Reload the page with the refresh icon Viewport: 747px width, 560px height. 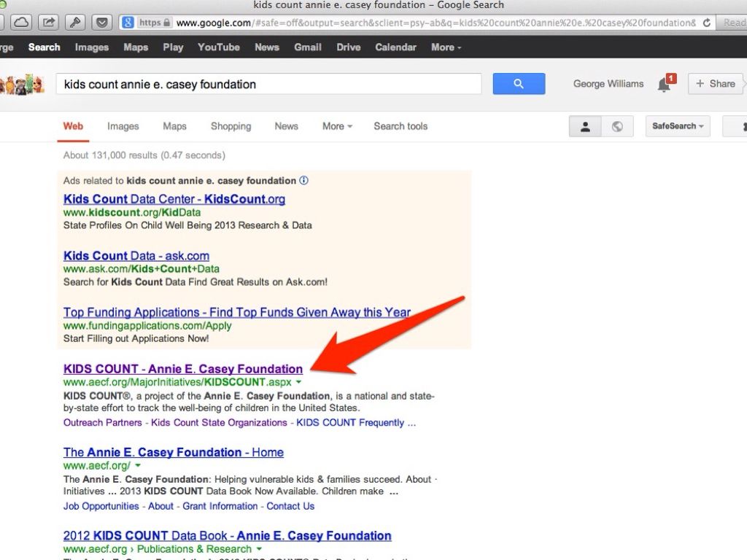[x=707, y=23]
